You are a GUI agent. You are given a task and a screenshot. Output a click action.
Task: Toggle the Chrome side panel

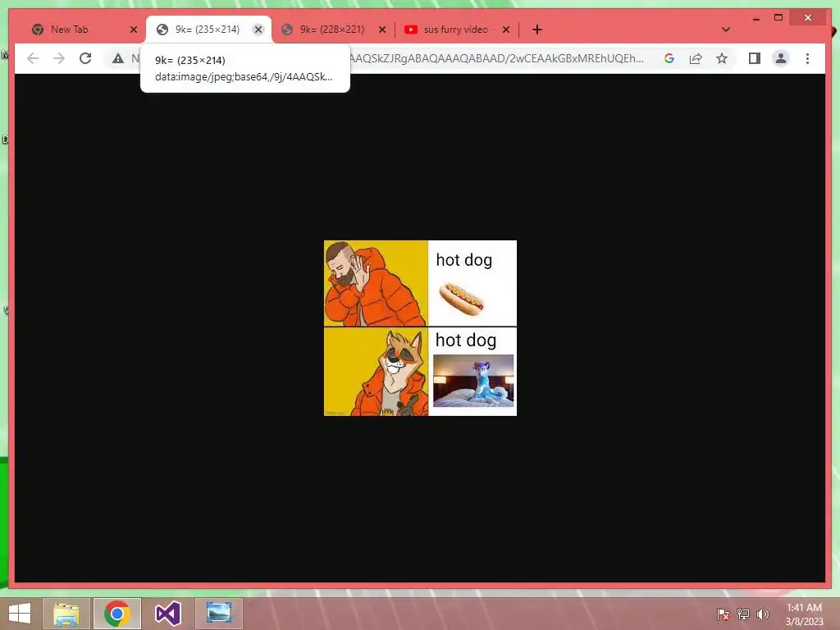pos(755,58)
